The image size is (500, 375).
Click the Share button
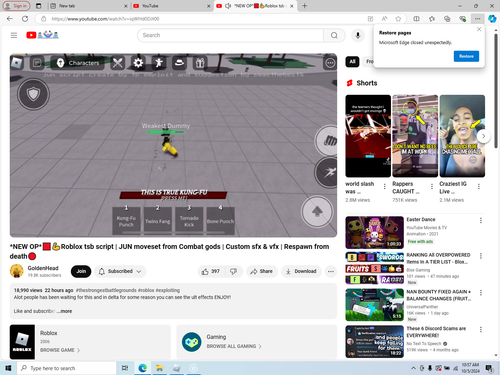click(262, 271)
